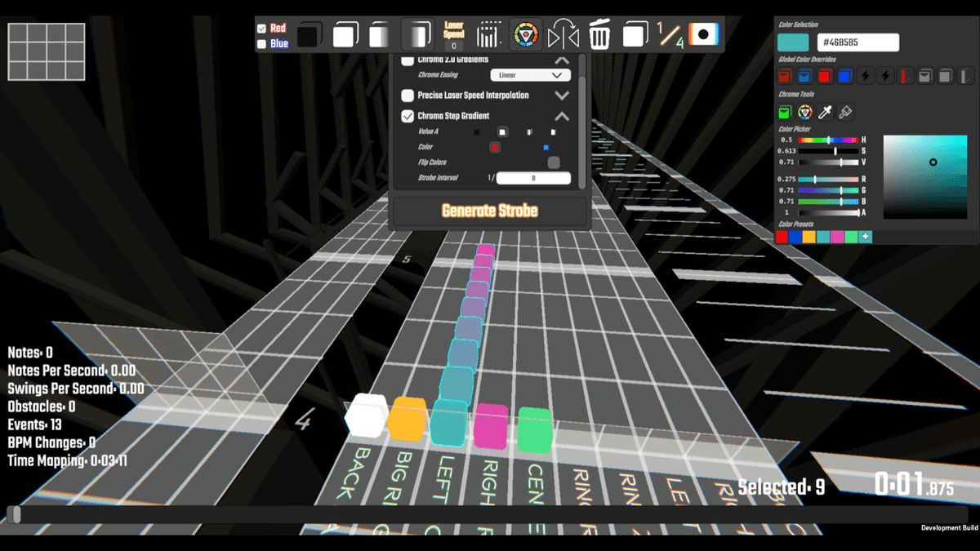Click the Alpha (A) slider
This screenshot has width=980, height=551.
click(828, 212)
